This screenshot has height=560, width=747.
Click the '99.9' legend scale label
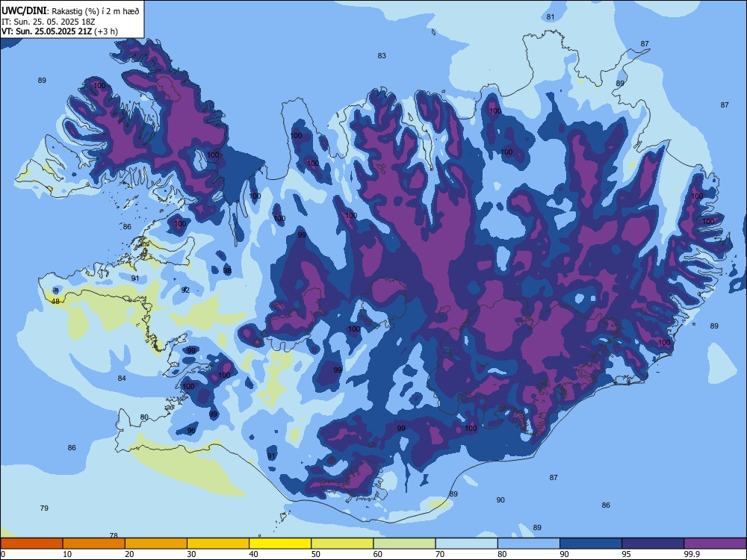click(692, 554)
